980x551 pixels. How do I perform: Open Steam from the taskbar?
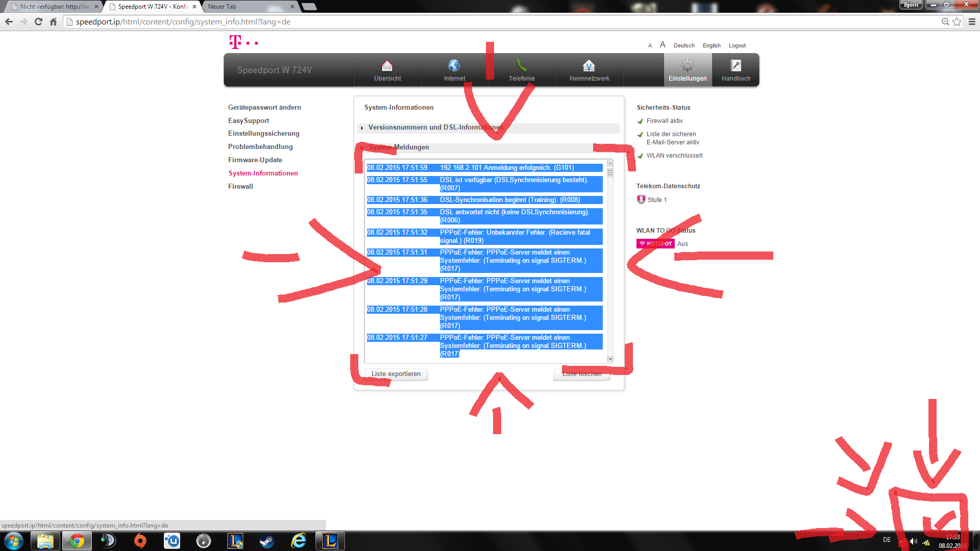(x=266, y=541)
